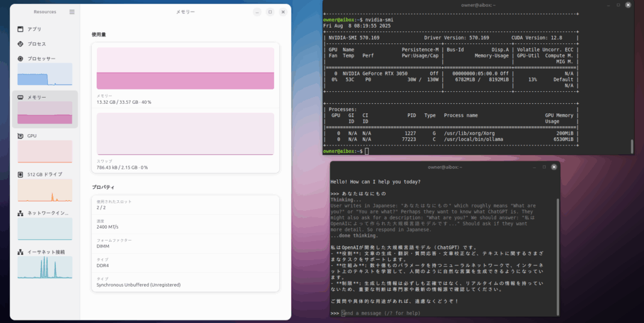Click the ollama terminal scrollbar
Screen dimensions: 644x323
pos(557,257)
